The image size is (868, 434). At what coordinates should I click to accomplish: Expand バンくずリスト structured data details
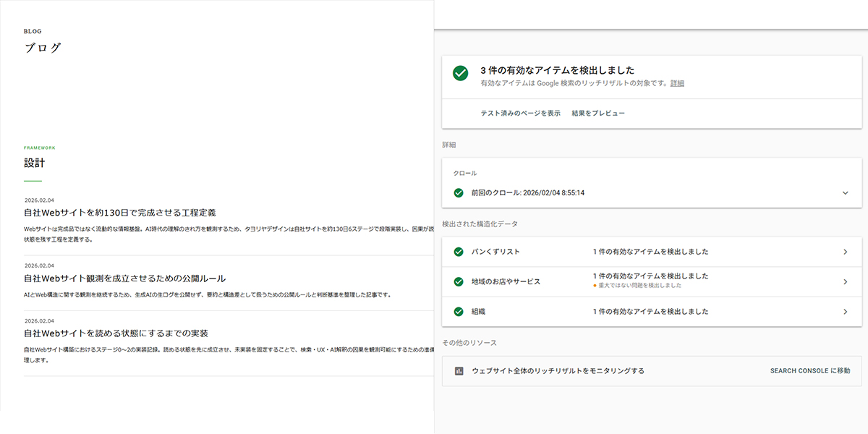(x=845, y=252)
